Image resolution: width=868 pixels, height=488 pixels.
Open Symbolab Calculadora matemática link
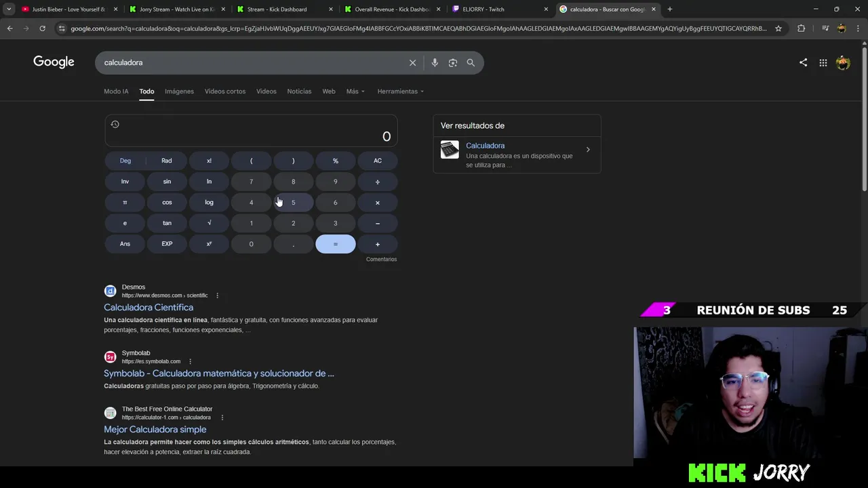click(x=219, y=373)
